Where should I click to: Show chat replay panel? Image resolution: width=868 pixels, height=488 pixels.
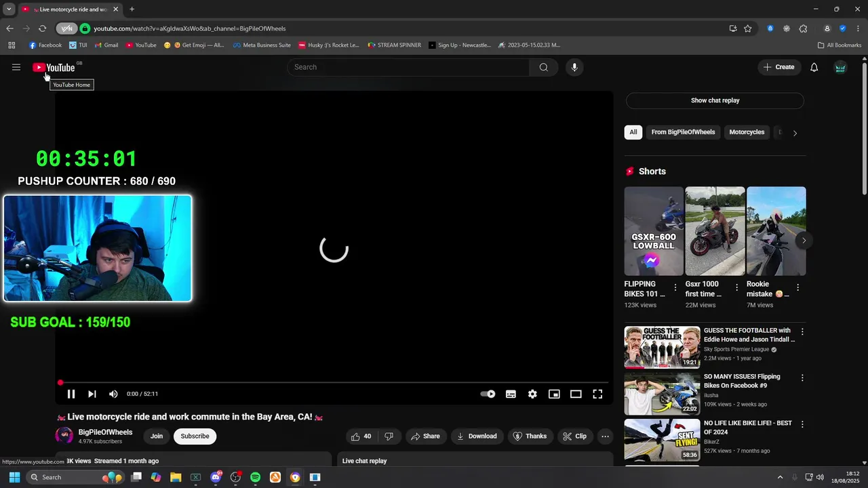pyautogui.click(x=715, y=100)
